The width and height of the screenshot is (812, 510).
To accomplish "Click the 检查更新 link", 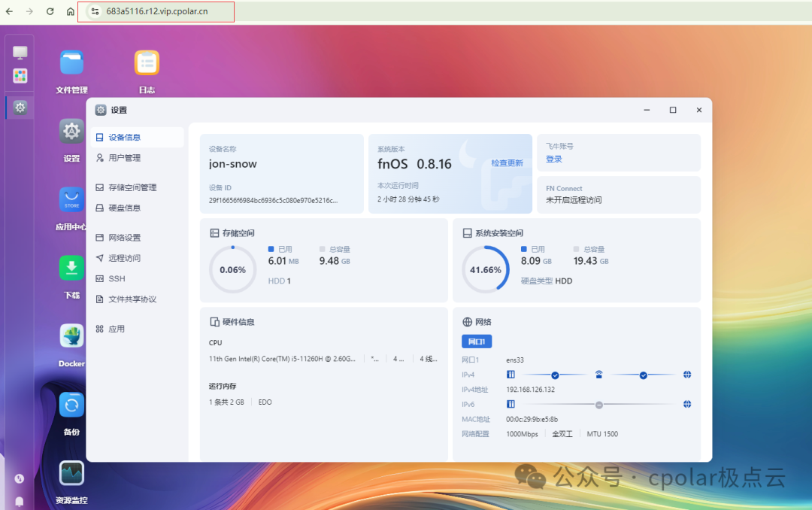I will [x=507, y=163].
